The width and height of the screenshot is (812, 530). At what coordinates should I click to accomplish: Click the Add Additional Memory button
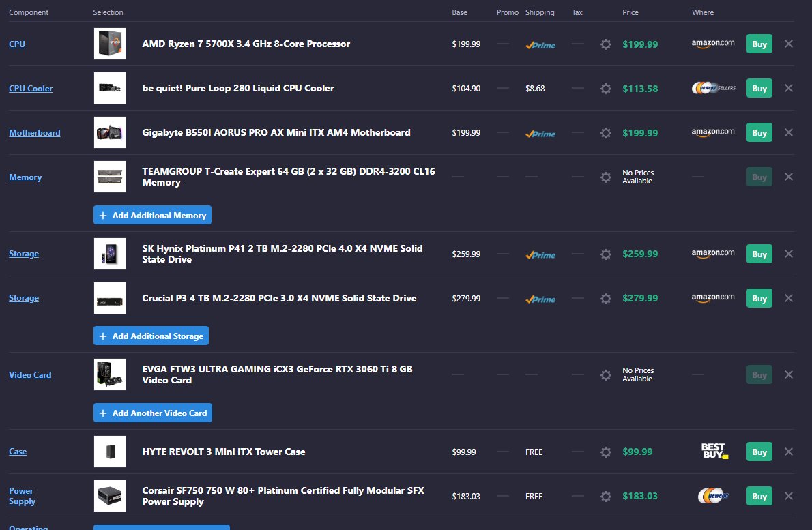tap(152, 216)
